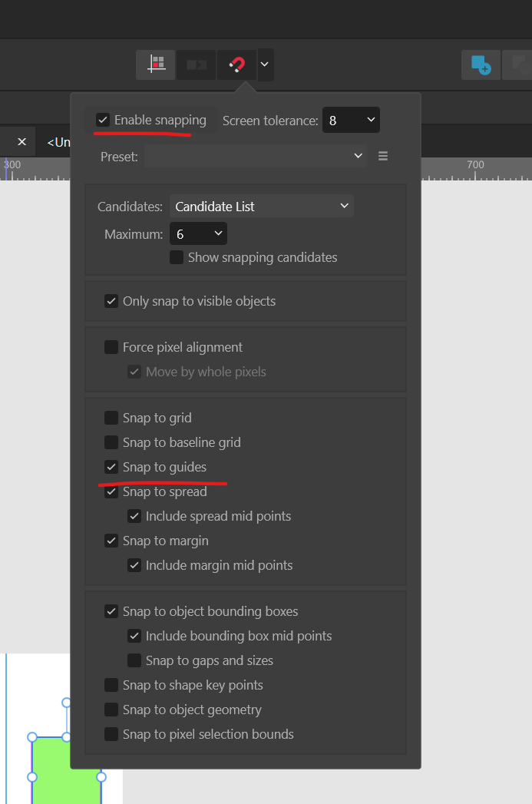
Task: Enable Snap to shape key points
Action: click(x=111, y=685)
